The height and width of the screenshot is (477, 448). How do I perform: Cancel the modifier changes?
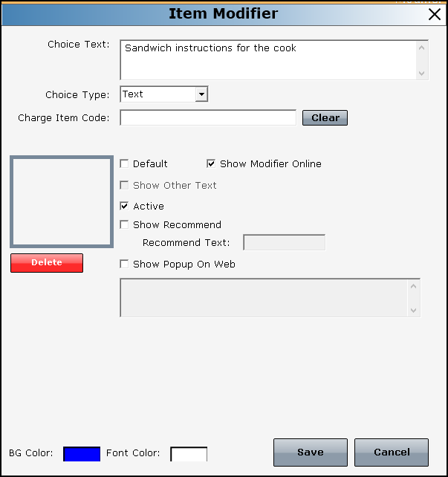[x=391, y=452]
